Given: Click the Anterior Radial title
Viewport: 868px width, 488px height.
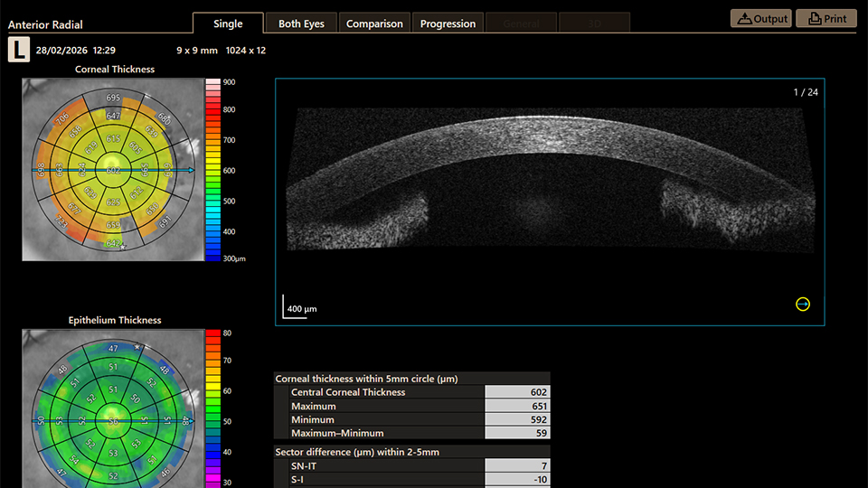Looking at the screenshot, I should [45, 24].
